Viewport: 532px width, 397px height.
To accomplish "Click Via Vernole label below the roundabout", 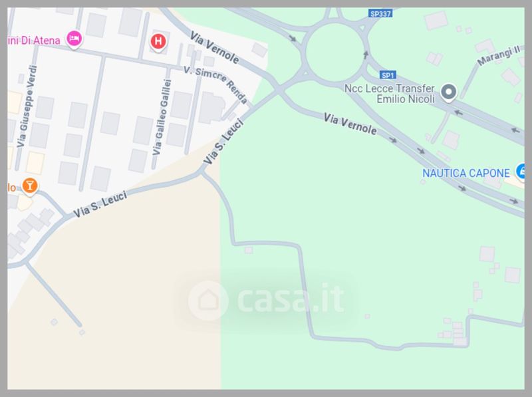I will click(x=350, y=124).
